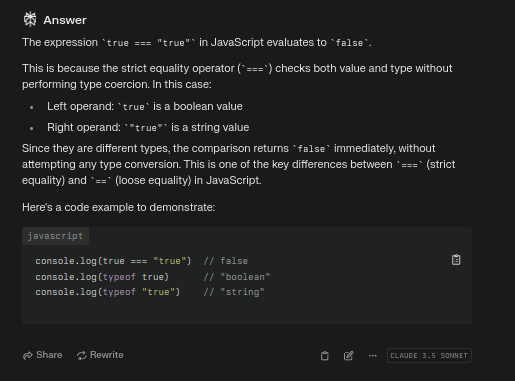Click the '// false' code comment
515x381 pixels.
pos(226,261)
